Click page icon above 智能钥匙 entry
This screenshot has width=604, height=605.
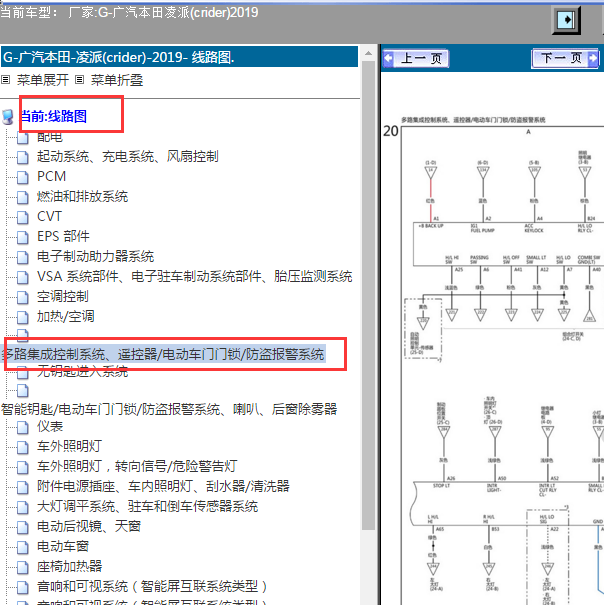pos(23,390)
